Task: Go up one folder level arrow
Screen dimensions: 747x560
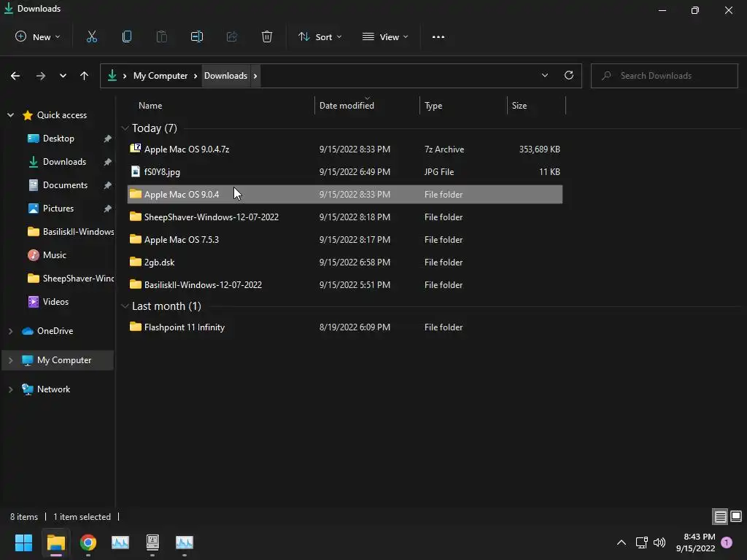Action: click(x=85, y=76)
